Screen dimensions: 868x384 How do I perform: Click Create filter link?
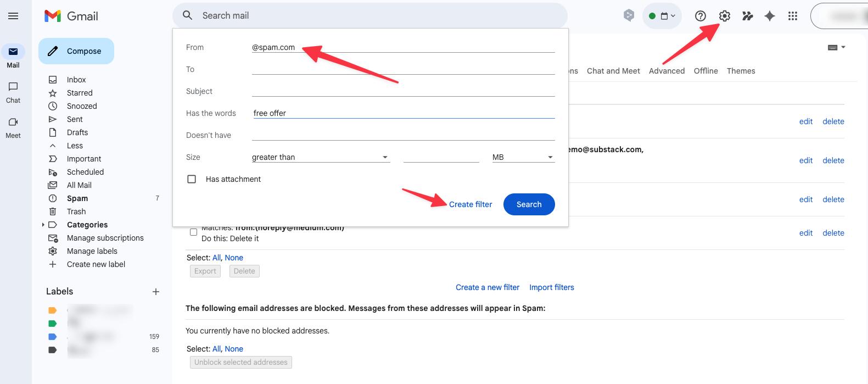(x=471, y=204)
